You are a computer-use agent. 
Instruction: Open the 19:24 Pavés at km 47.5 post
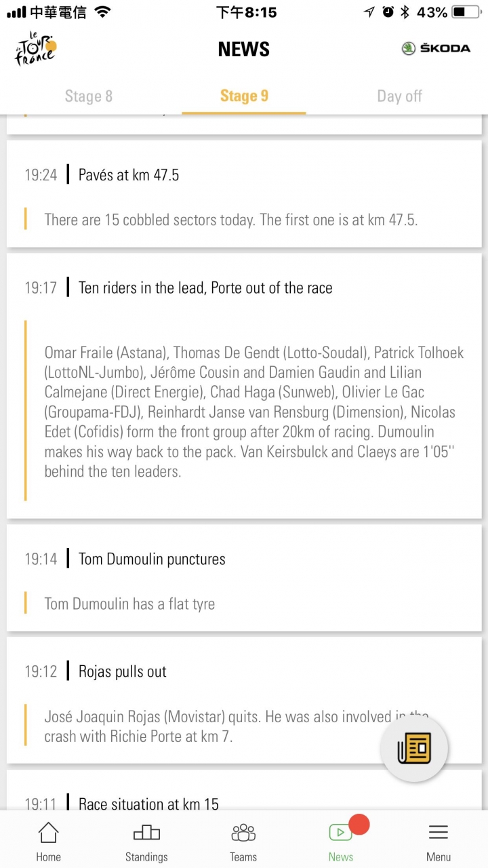[x=244, y=194]
